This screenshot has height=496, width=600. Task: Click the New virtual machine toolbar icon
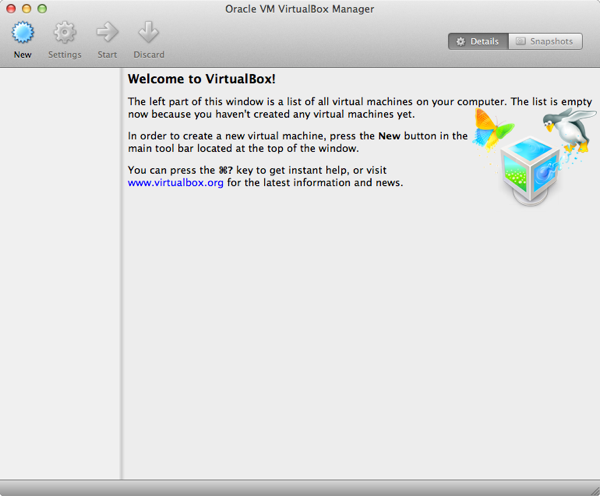tap(22, 33)
